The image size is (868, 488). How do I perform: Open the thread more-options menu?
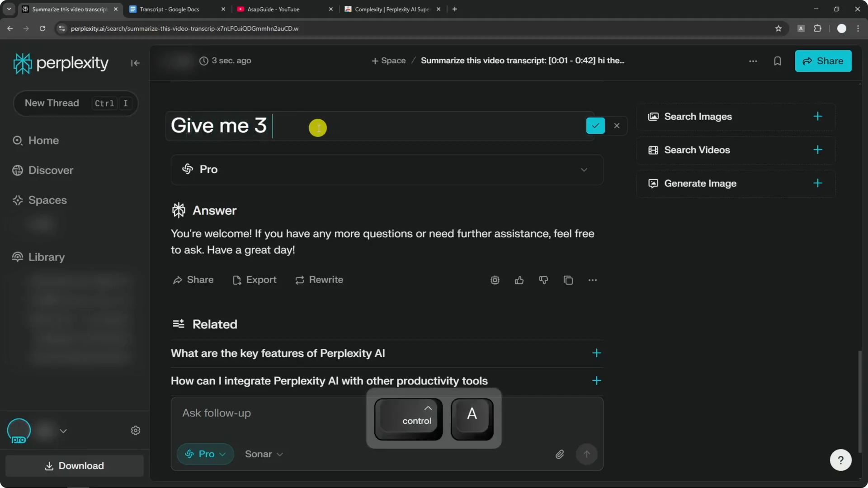pyautogui.click(x=753, y=61)
